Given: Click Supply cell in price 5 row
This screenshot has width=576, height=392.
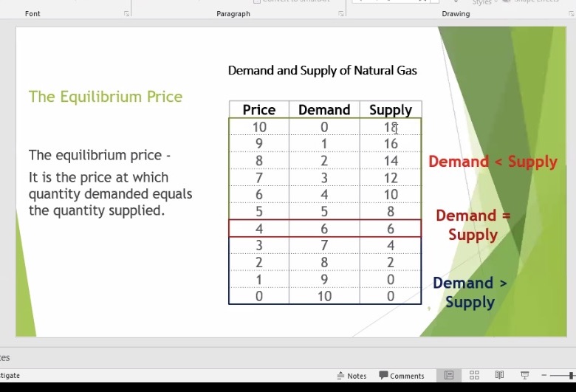Looking at the screenshot, I should pyautogui.click(x=391, y=211).
